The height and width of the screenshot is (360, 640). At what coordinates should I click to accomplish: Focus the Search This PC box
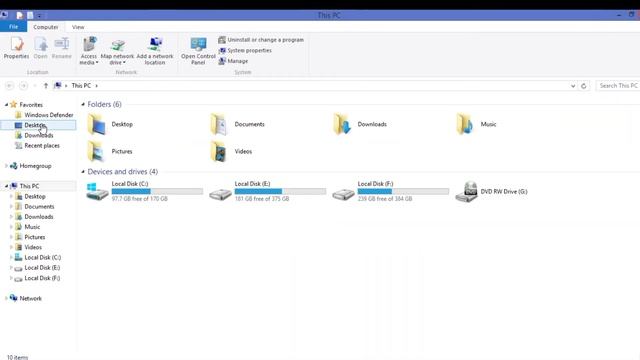coord(618,86)
